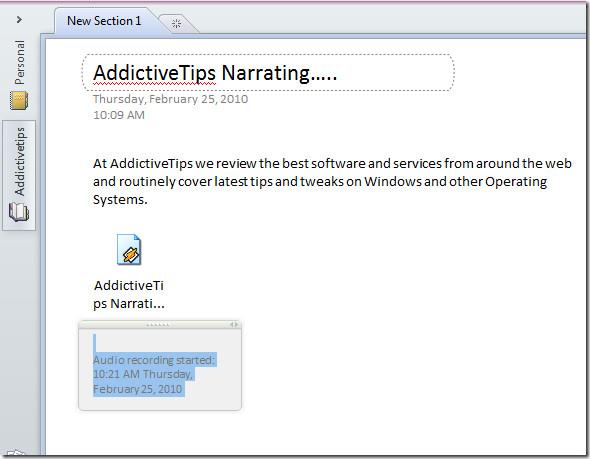This screenshot has width=590, height=459.
Task: Select the Personal notebook icon
Action: pos(19,100)
